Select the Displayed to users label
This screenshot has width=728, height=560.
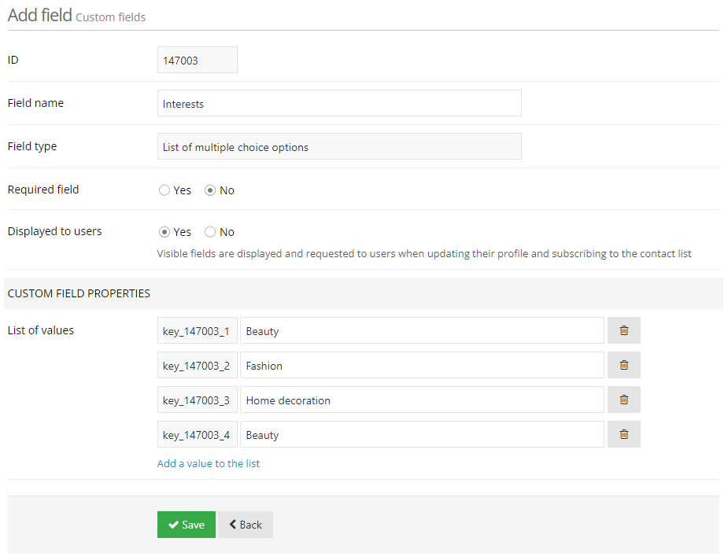click(x=55, y=231)
